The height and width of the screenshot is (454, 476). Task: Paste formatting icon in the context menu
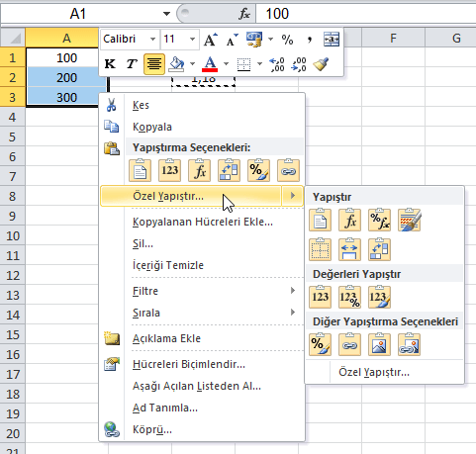click(x=258, y=170)
